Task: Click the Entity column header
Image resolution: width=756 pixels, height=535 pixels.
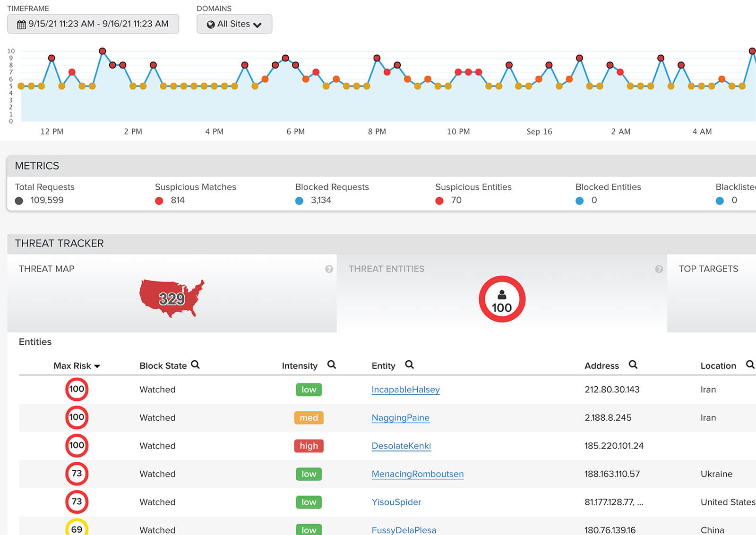Action: coord(383,366)
